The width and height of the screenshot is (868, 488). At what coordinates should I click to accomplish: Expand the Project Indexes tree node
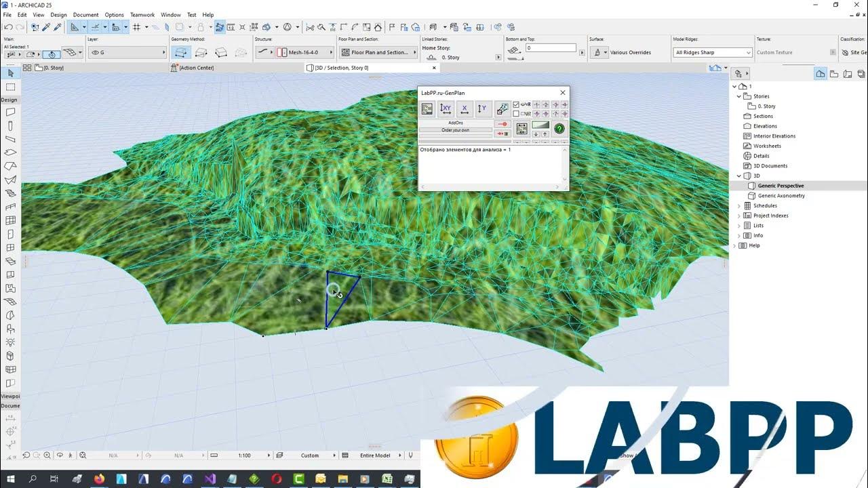(x=739, y=216)
